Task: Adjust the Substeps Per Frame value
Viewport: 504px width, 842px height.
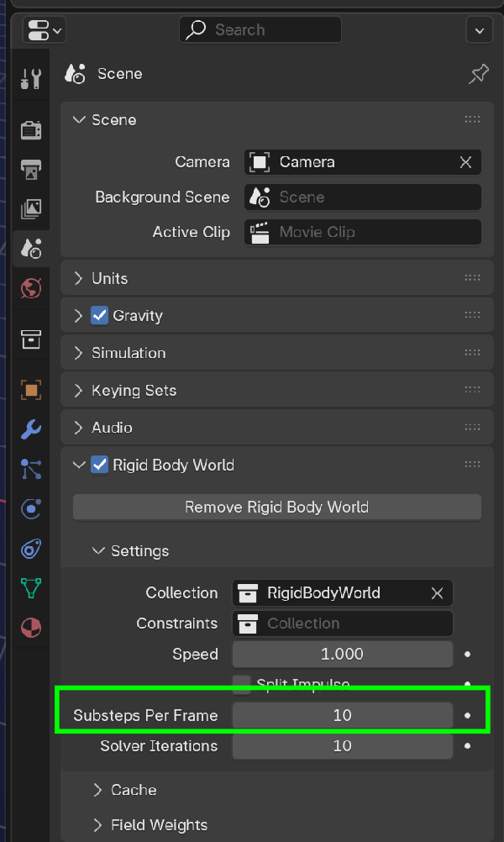Action: pyautogui.click(x=341, y=715)
